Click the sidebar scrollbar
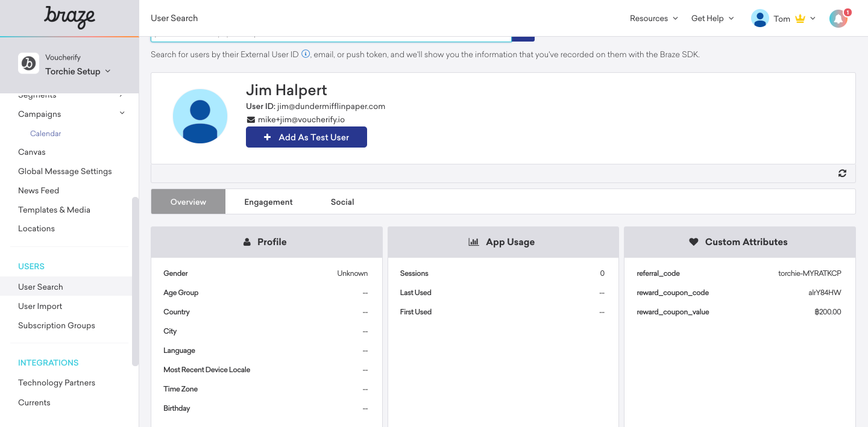Screen dimensions: 868x427 pos(135,281)
